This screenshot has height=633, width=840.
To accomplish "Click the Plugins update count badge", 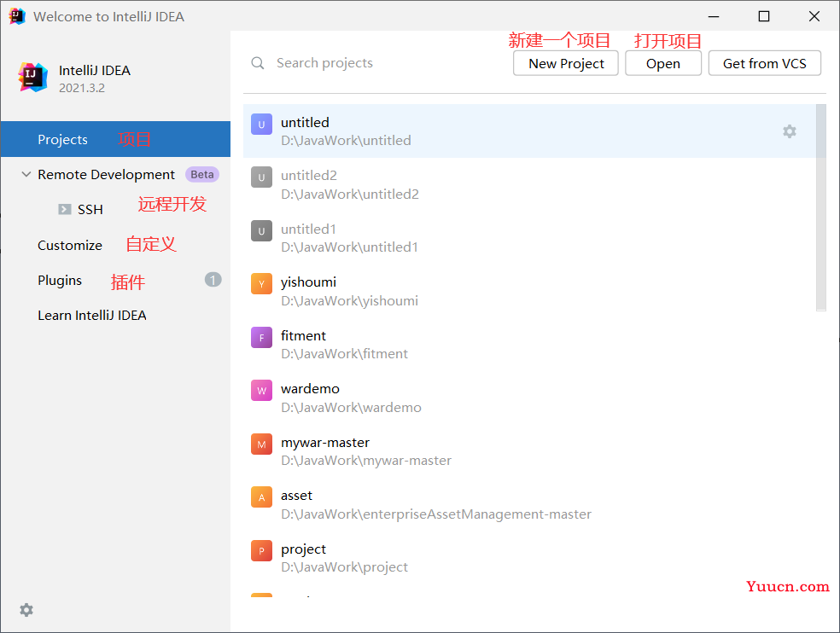I will pos(213,280).
